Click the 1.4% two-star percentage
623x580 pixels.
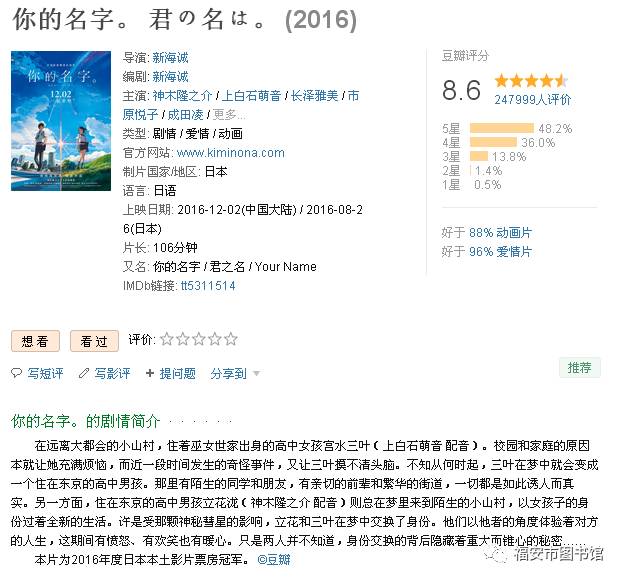coord(489,170)
